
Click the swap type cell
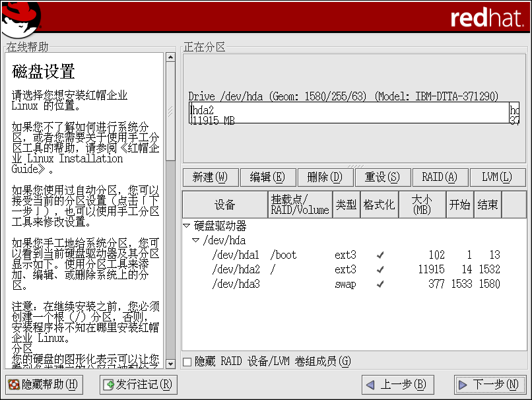(x=345, y=284)
